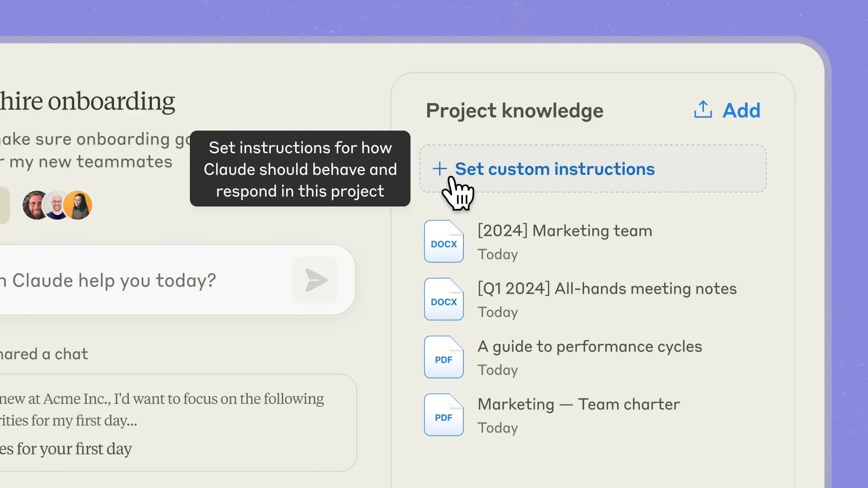Click the plus icon beside Set custom instructions

439,169
